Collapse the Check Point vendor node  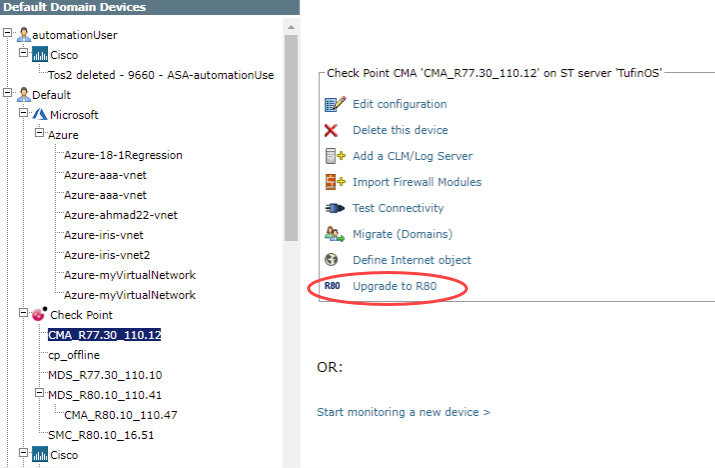(x=24, y=314)
